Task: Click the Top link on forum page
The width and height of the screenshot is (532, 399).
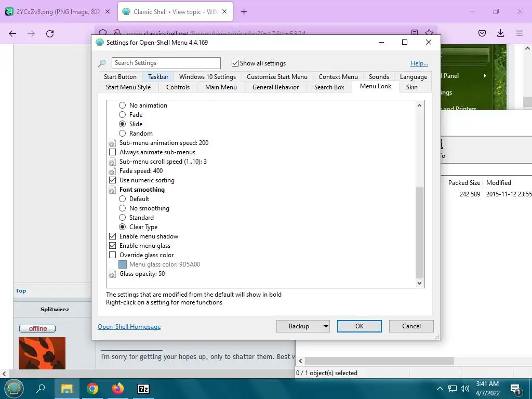Action: [x=21, y=291]
